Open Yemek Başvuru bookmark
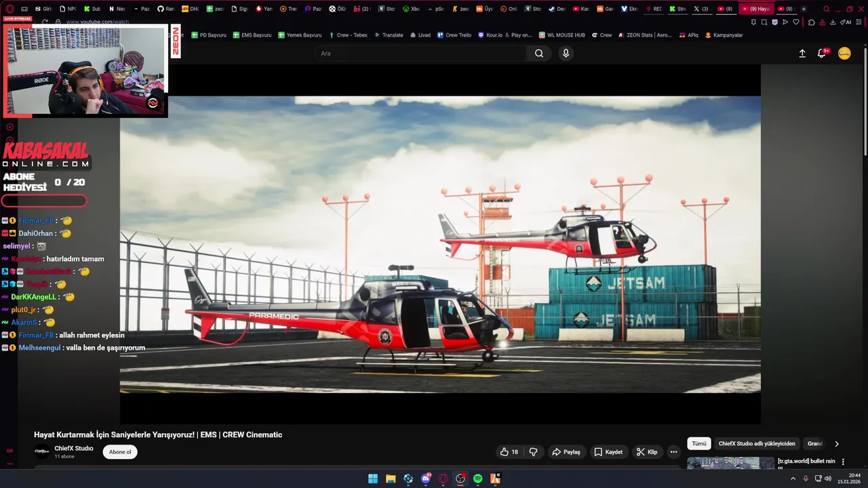Viewport: 868px width, 488px height. click(x=300, y=35)
